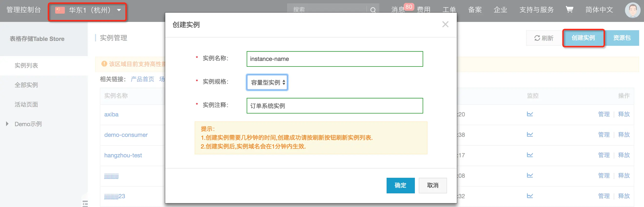Click 管理 for the jjjjjjjjjj row
644x207 pixels.
604,176
